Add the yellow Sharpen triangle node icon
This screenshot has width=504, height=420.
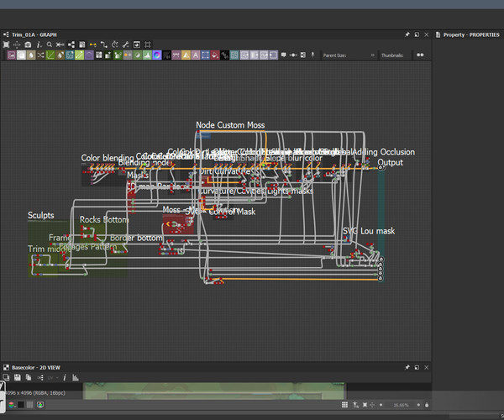click(186, 55)
